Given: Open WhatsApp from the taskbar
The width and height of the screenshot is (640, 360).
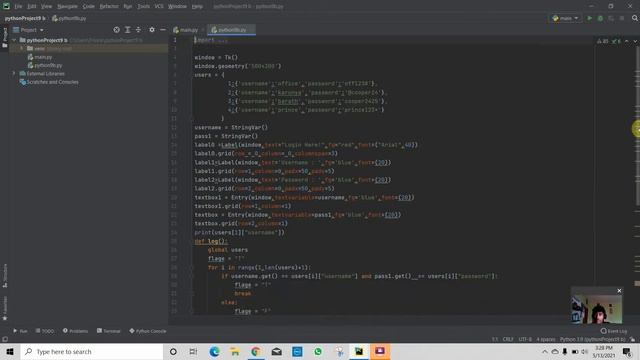Looking at the screenshot, I should [318, 351].
